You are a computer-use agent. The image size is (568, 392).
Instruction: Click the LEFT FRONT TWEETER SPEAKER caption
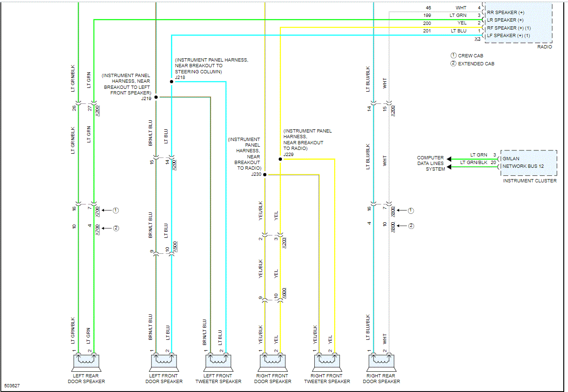coord(219,379)
